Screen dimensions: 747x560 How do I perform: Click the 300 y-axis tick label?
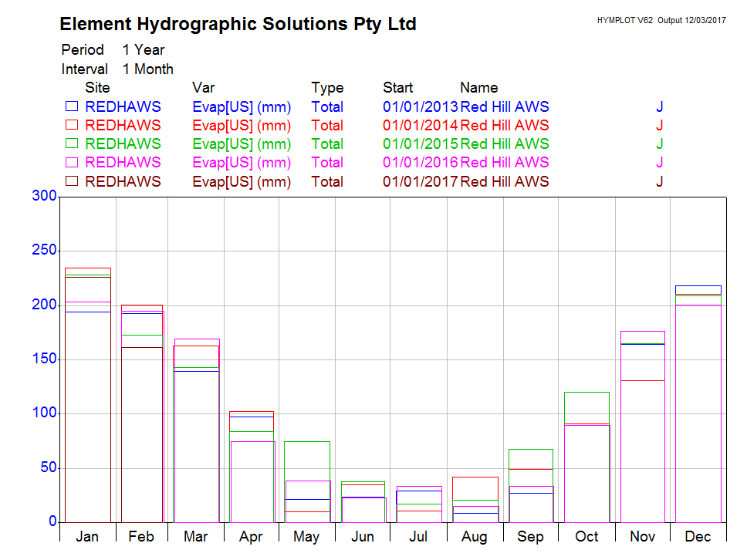pyautogui.click(x=44, y=197)
